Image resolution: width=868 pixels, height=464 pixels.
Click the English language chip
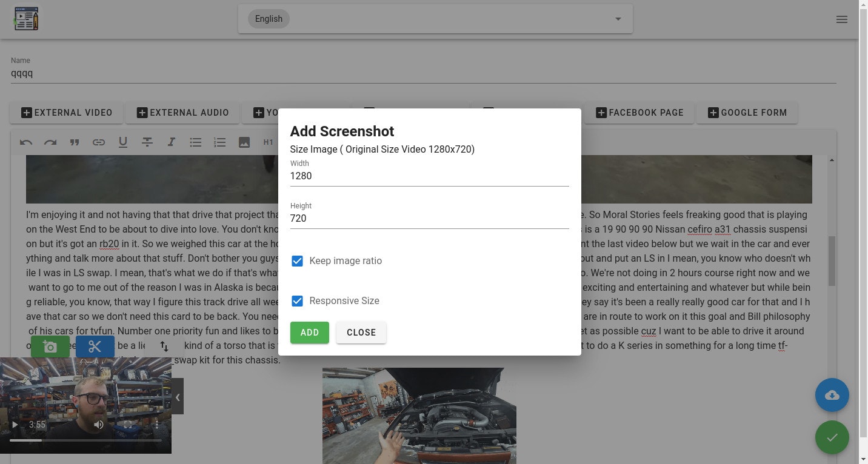pyautogui.click(x=269, y=19)
